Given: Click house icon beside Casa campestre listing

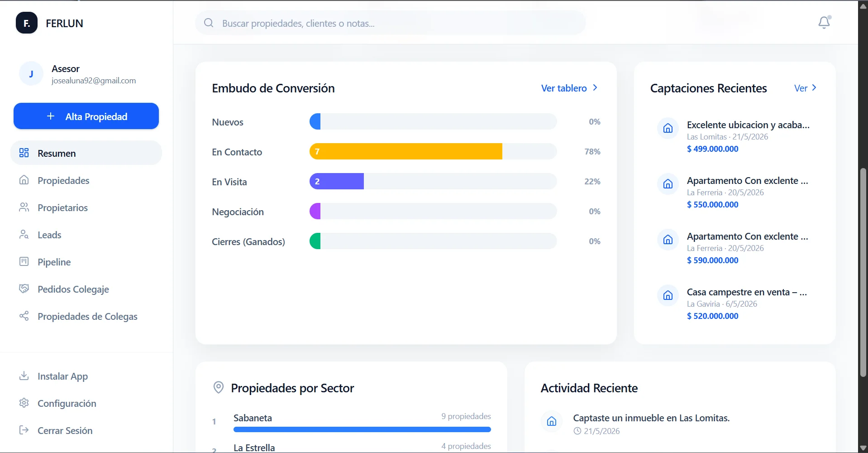Looking at the screenshot, I should 668,295.
